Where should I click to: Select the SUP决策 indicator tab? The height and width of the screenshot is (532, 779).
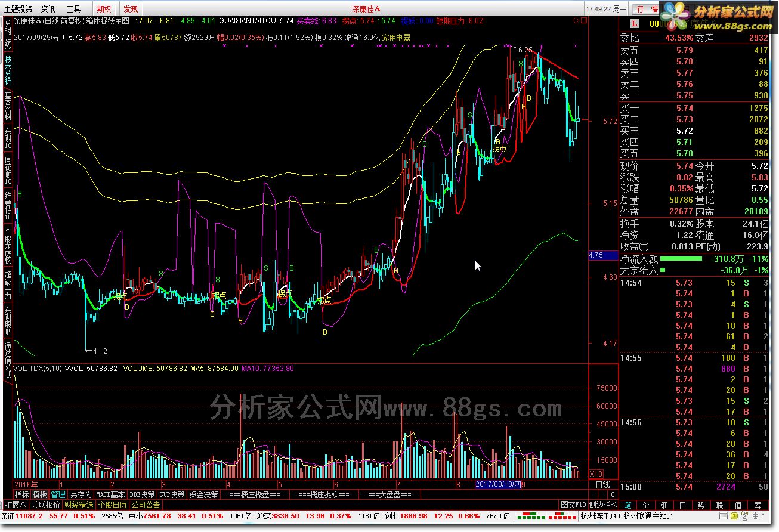[x=172, y=494]
